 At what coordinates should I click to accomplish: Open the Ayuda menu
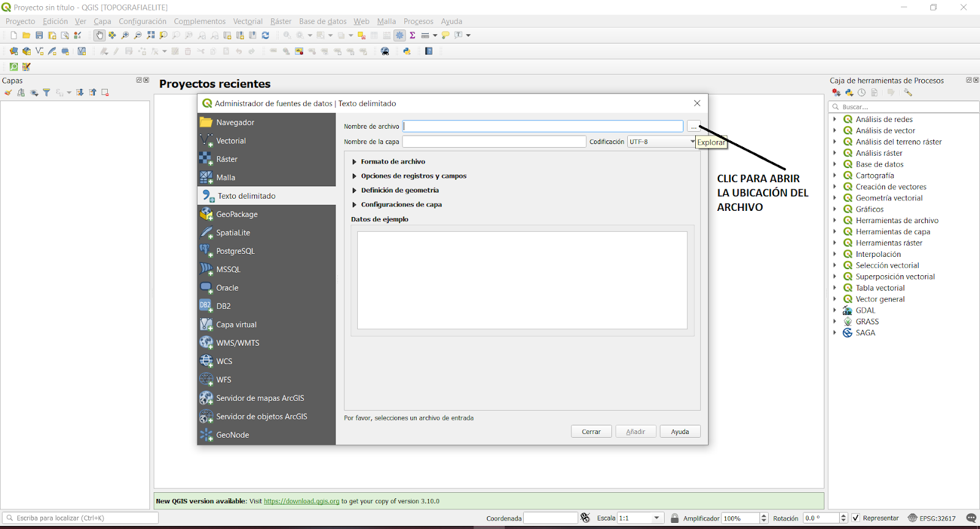(x=451, y=21)
